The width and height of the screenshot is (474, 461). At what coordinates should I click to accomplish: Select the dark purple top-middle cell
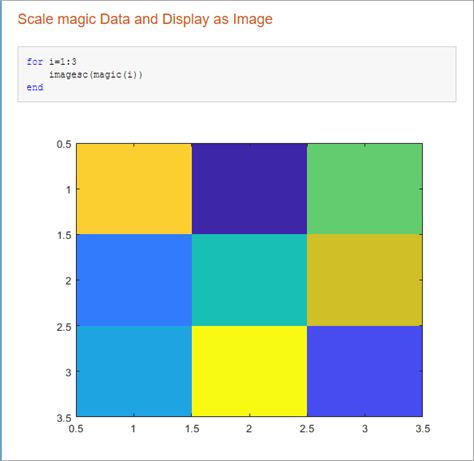click(x=249, y=189)
